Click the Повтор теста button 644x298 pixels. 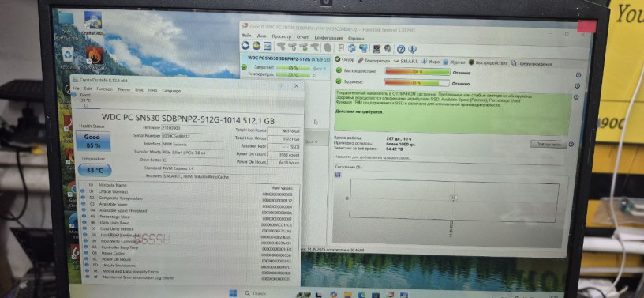coord(549,144)
